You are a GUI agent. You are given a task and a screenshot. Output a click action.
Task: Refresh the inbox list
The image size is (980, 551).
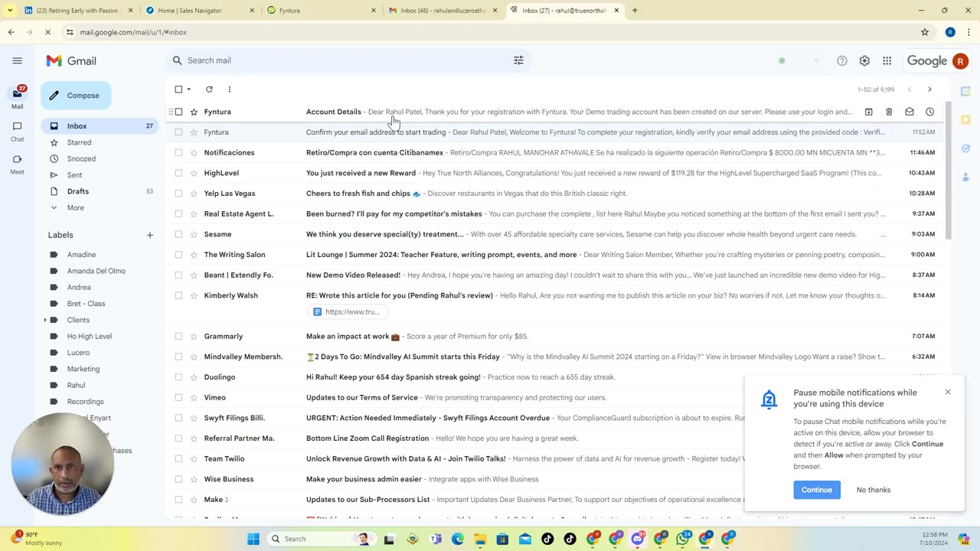click(x=209, y=89)
